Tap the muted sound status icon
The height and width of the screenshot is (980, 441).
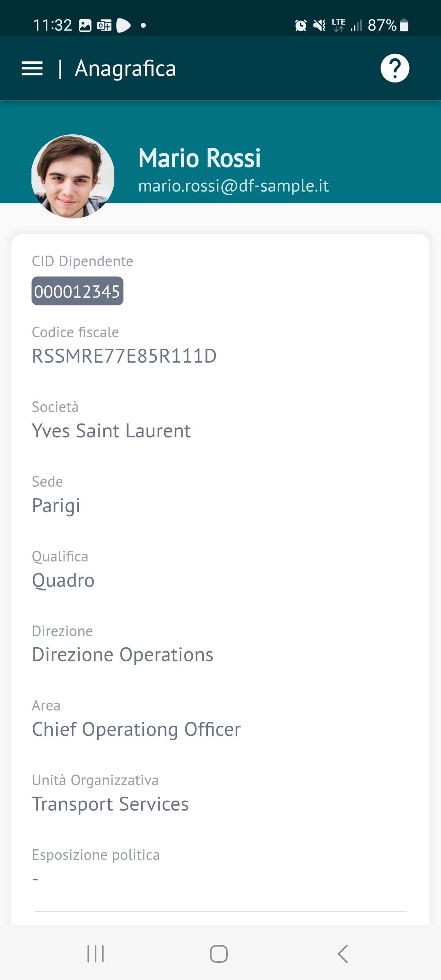319,26
